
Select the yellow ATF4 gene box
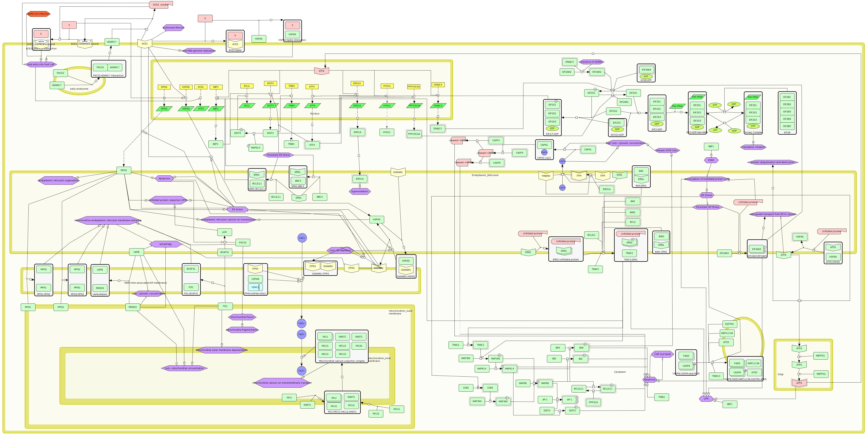coord(312,87)
